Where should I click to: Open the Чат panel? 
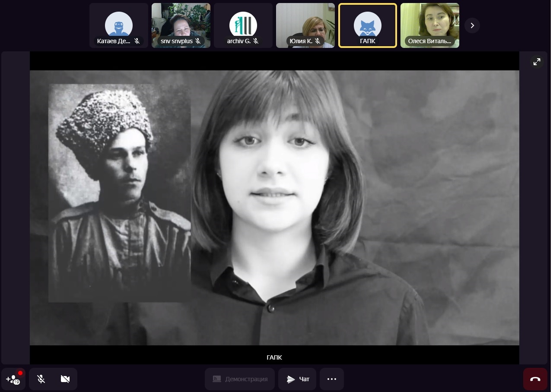(x=297, y=379)
